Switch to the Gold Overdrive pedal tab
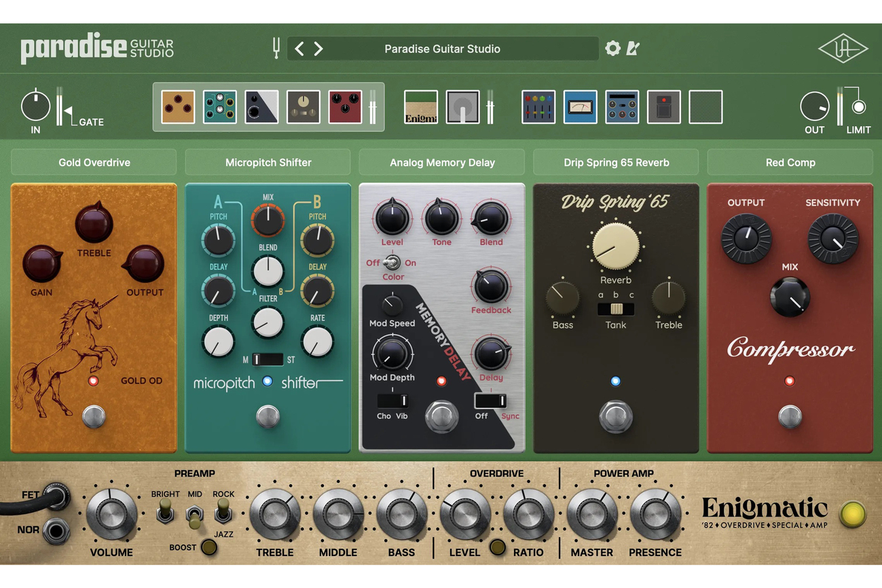Viewport: 882px width, 588px height. pos(94,162)
